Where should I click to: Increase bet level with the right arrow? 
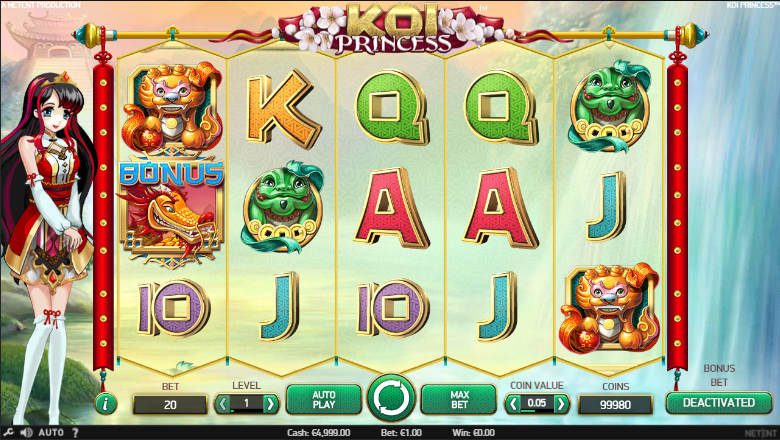coord(271,404)
